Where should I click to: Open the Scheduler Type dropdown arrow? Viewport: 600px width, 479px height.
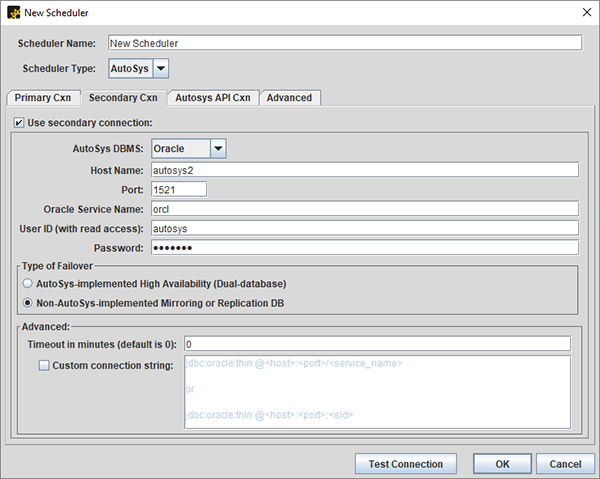click(x=161, y=68)
